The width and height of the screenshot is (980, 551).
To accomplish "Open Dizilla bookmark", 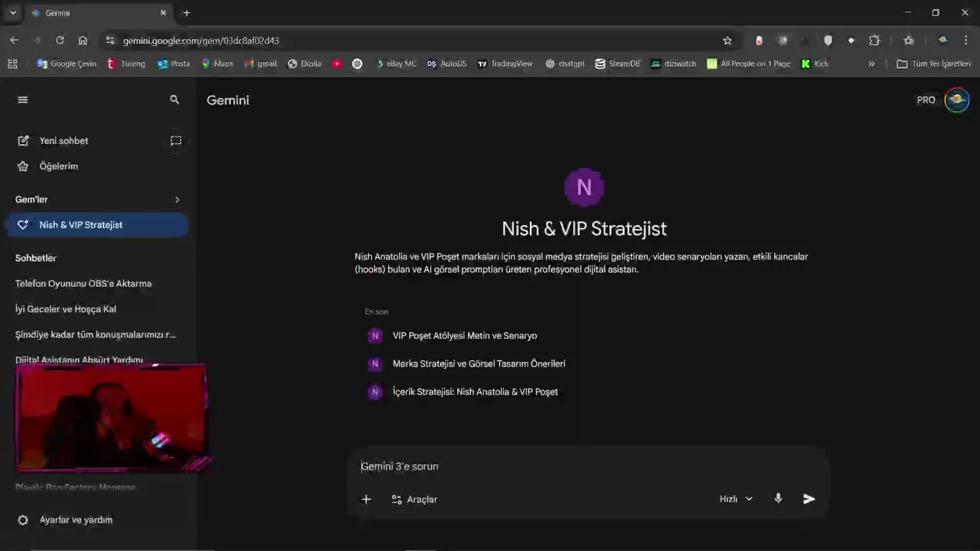I will pyautogui.click(x=305, y=64).
